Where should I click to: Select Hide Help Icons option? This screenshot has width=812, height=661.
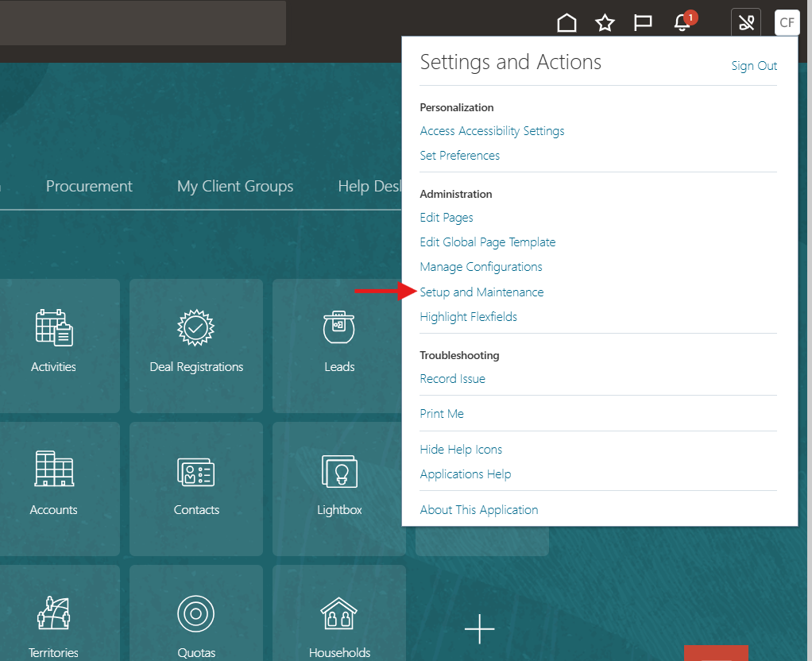point(461,449)
